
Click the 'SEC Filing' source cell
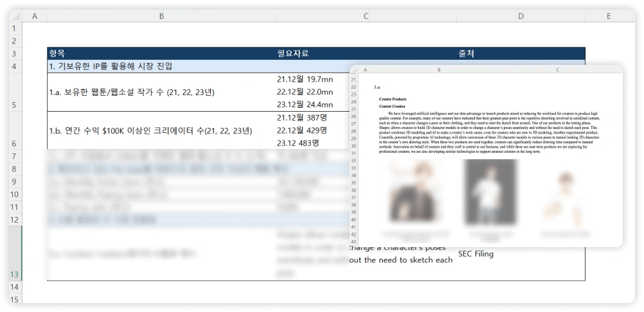pos(476,254)
